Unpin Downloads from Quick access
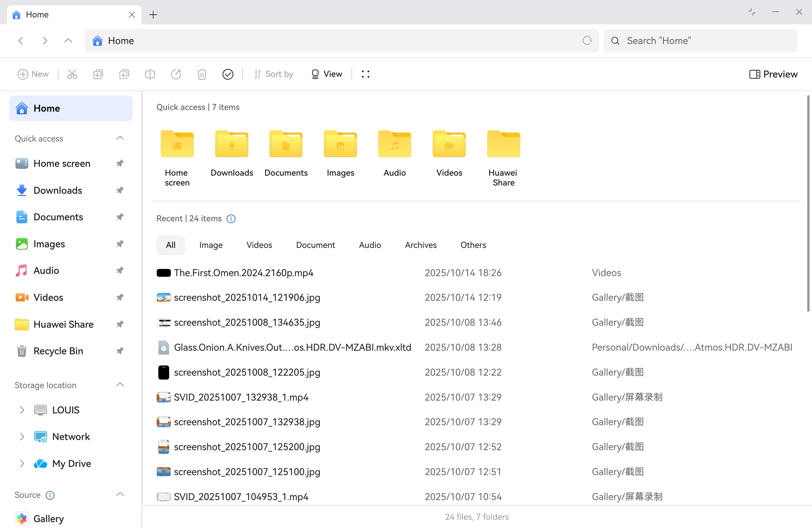This screenshot has width=812, height=528. coord(120,190)
